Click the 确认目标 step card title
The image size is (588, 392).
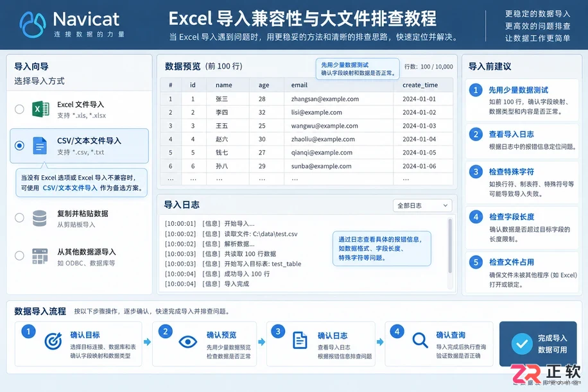85,335
